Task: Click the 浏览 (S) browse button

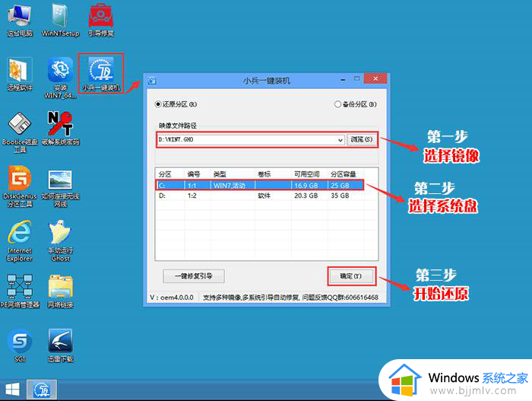Action: (x=362, y=140)
